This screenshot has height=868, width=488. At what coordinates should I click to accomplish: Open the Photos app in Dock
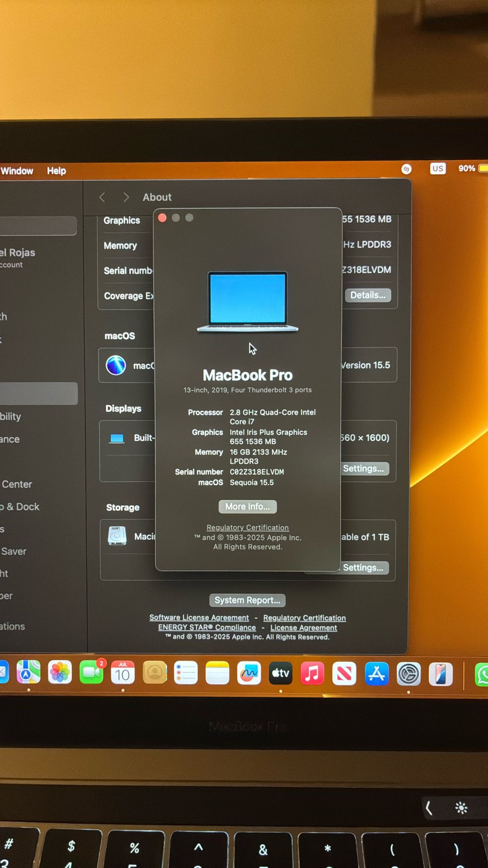(60, 673)
